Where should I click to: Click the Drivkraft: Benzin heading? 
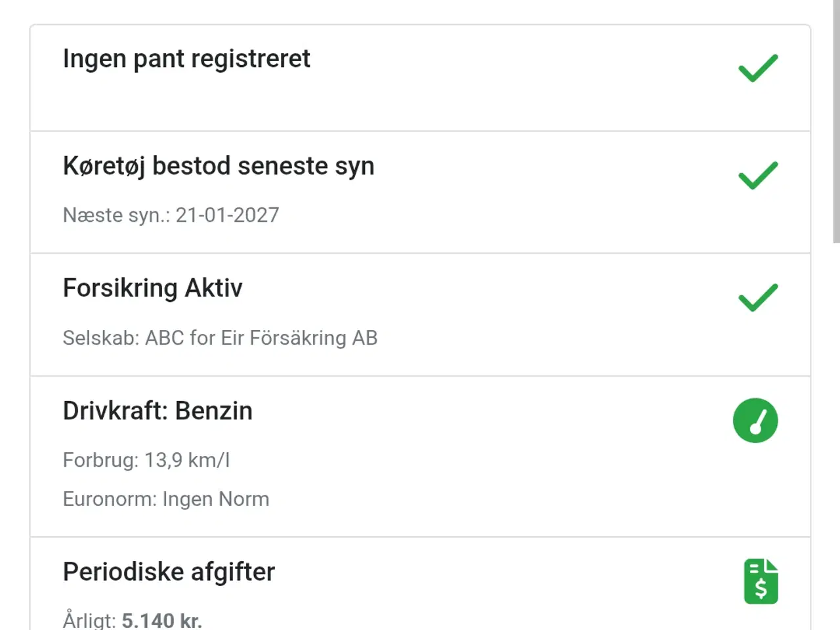click(157, 411)
